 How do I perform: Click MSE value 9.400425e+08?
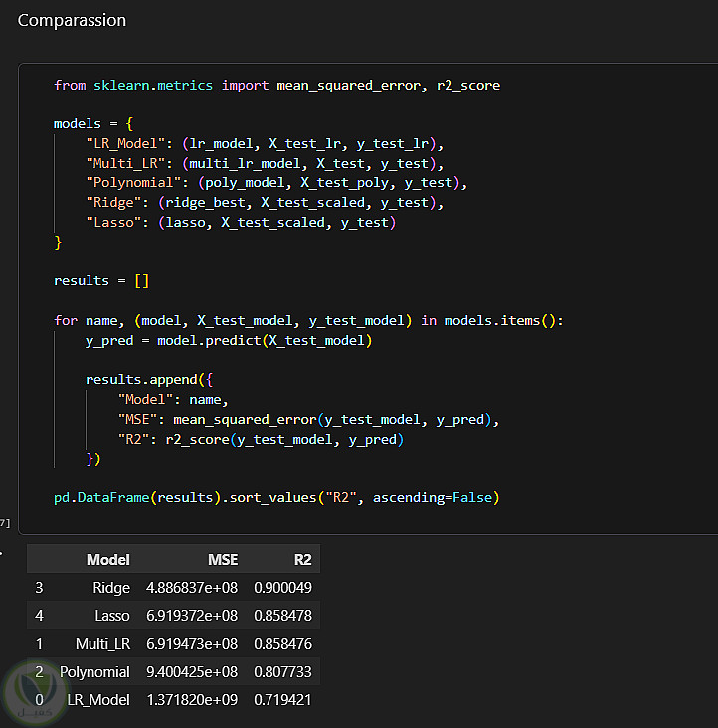192,672
